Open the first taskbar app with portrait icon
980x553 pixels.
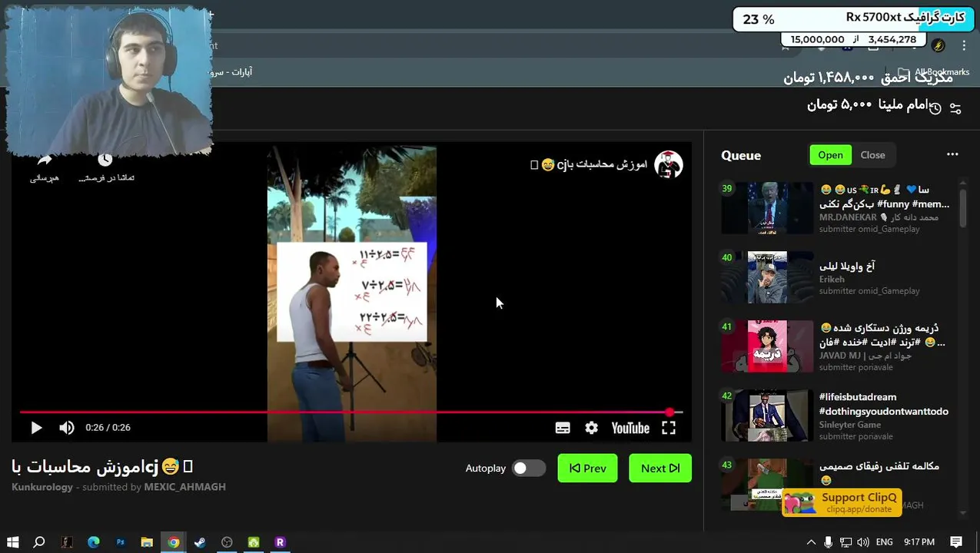(x=67, y=542)
